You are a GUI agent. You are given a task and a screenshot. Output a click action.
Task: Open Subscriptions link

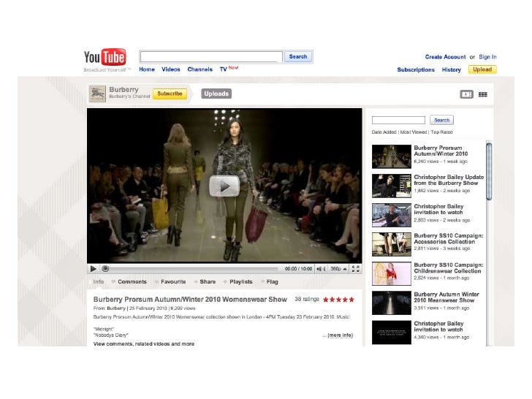click(416, 69)
